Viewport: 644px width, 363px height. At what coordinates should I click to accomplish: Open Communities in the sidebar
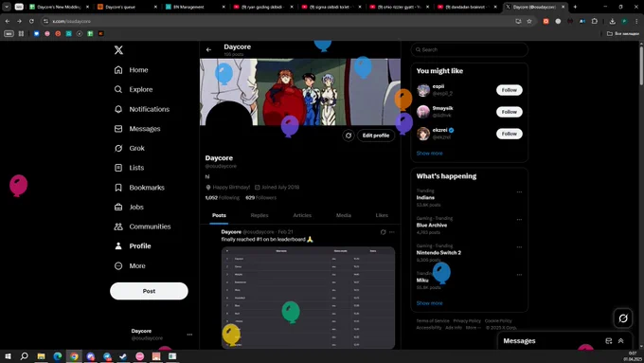click(x=142, y=227)
